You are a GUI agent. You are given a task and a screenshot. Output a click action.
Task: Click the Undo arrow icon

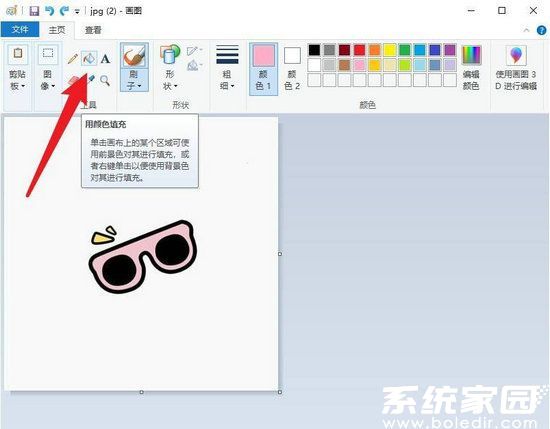point(49,11)
